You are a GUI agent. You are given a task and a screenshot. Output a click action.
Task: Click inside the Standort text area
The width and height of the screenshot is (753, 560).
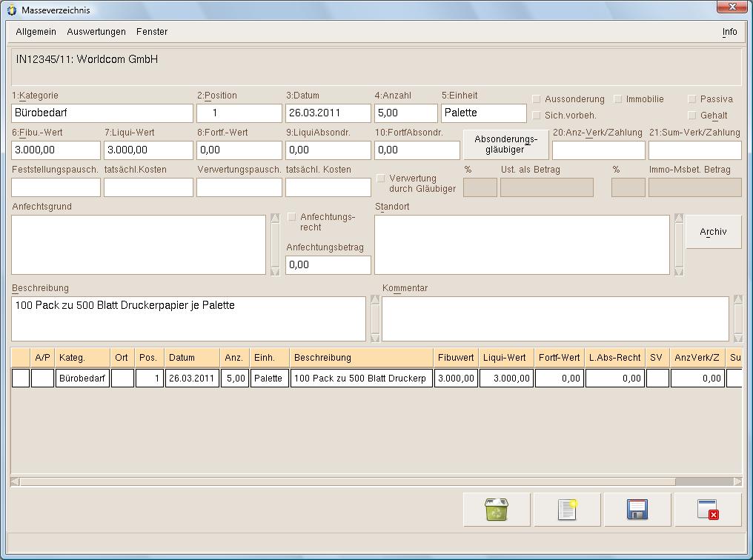pyautogui.click(x=522, y=244)
